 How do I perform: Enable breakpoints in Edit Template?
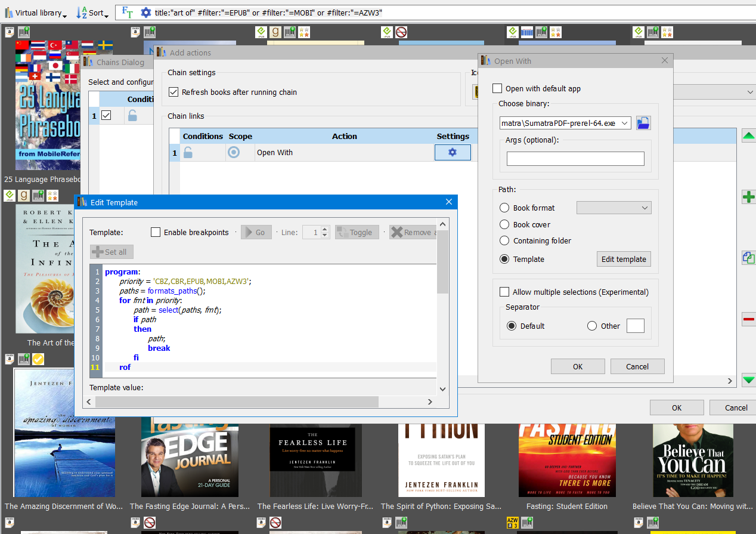156,232
